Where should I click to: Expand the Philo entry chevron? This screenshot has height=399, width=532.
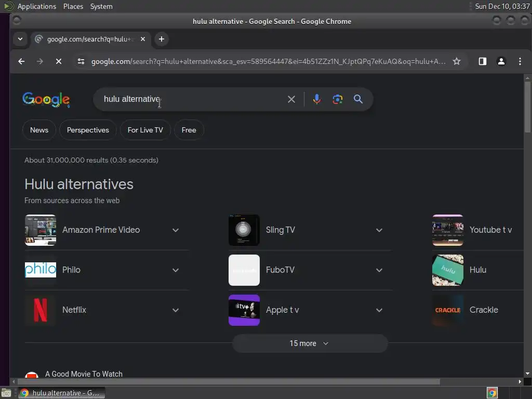176,270
